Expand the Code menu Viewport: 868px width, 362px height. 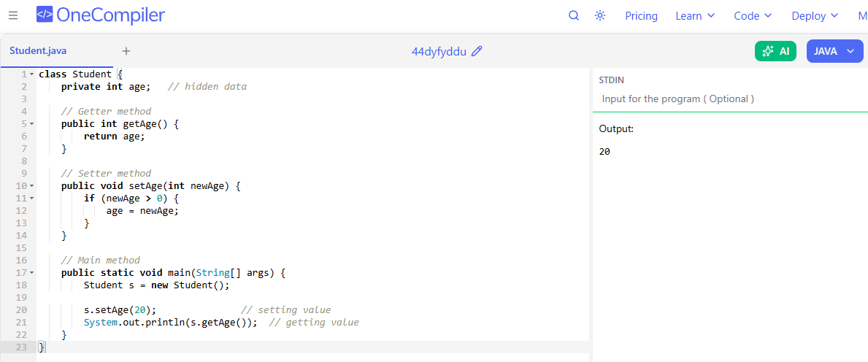tap(753, 15)
